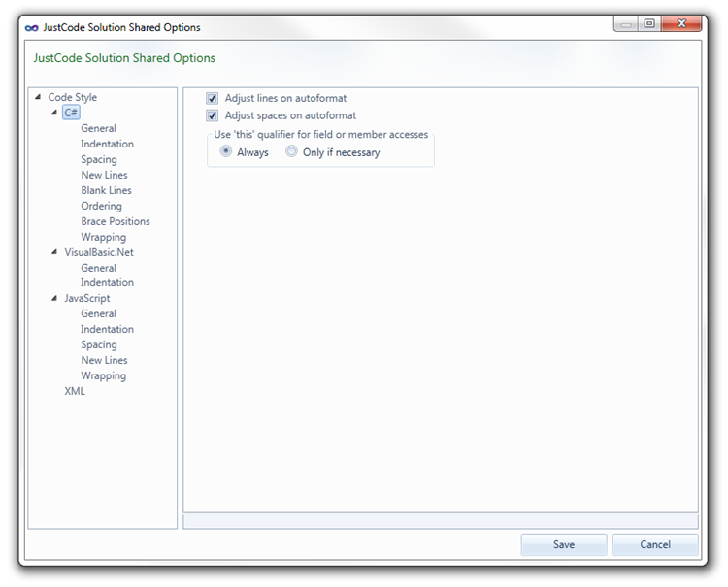Open New Lines under C#
The width and height of the screenshot is (728, 587).
point(105,175)
